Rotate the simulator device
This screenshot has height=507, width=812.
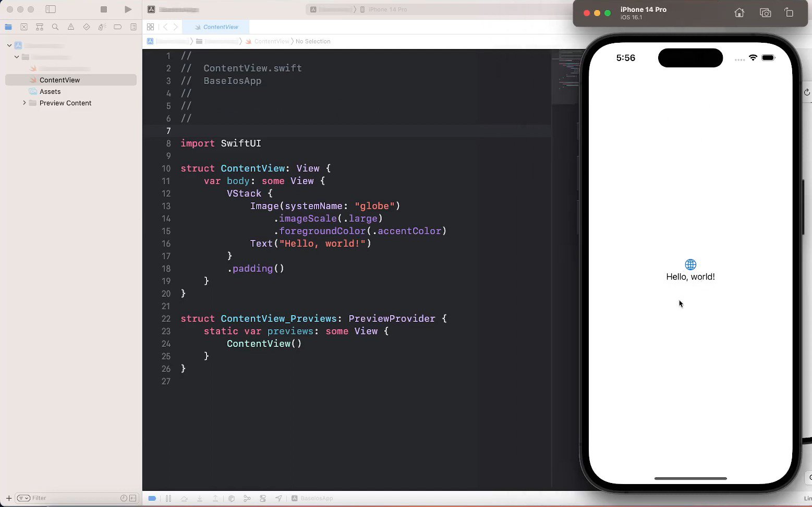pyautogui.click(x=789, y=13)
